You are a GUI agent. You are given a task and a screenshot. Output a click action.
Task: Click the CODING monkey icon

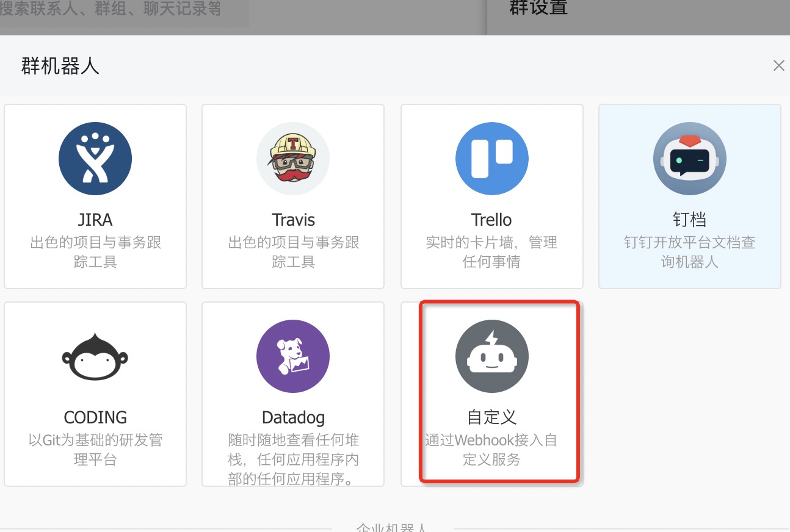[x=95, y=356]
